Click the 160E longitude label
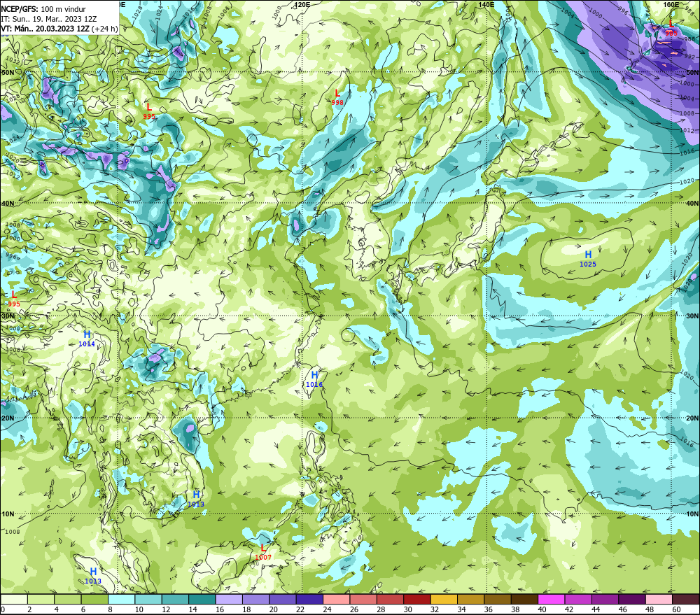Screen dimensions: 700x615 (x=671, y=4)
